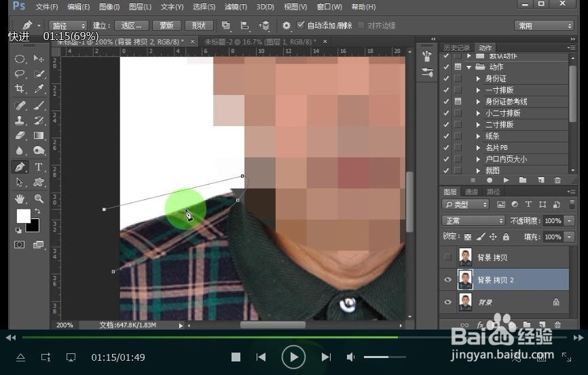The height and width of the screenshot is (375, 588).
Task: Select the Lasso tool
Action: click(20, 74)
